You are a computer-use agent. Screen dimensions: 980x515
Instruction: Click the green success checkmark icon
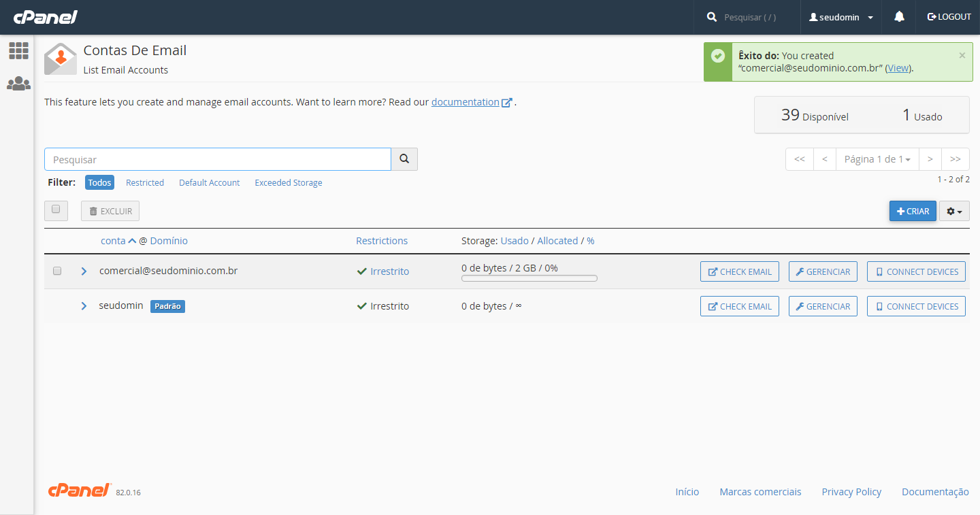(x=718, y=56)
